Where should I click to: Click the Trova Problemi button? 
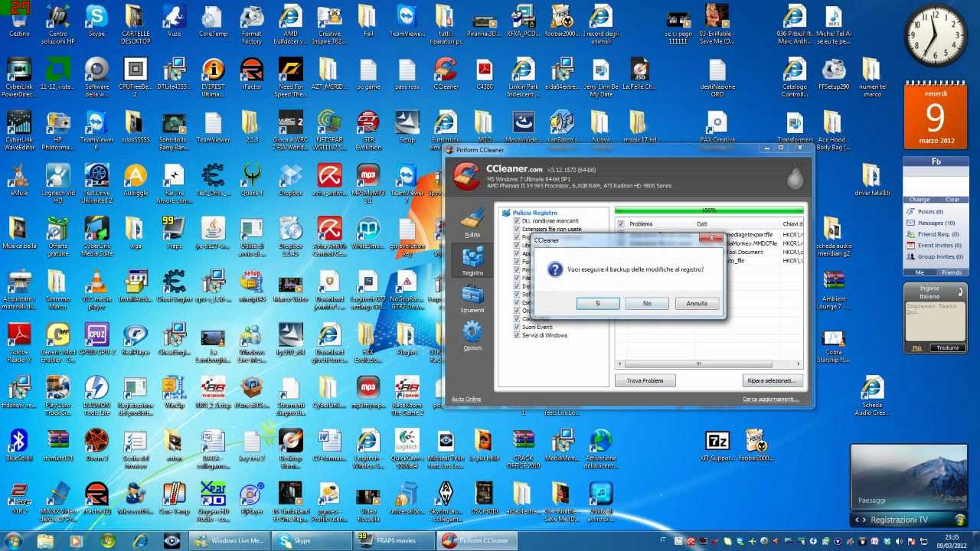pos(645,380)
